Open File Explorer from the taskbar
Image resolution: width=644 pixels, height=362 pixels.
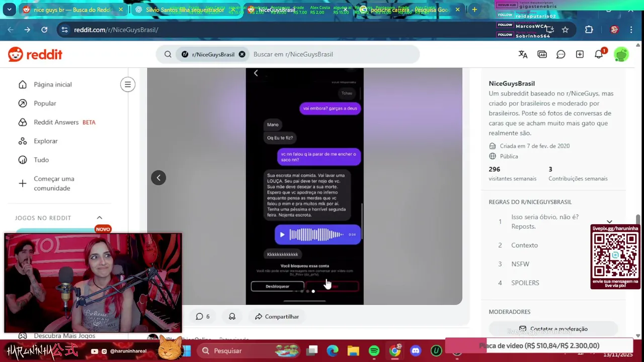[353, 351]
